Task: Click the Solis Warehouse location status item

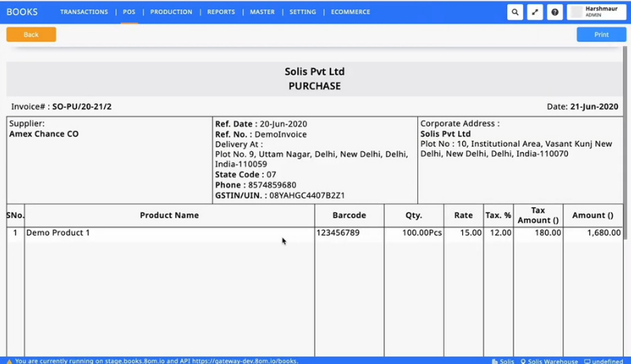Action: [549, 361]
